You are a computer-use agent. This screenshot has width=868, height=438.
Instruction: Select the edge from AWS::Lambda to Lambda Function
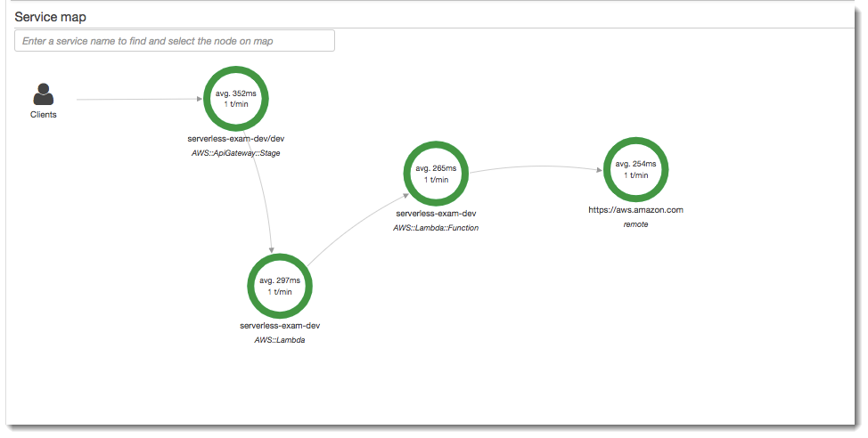(x=356, y=223)
